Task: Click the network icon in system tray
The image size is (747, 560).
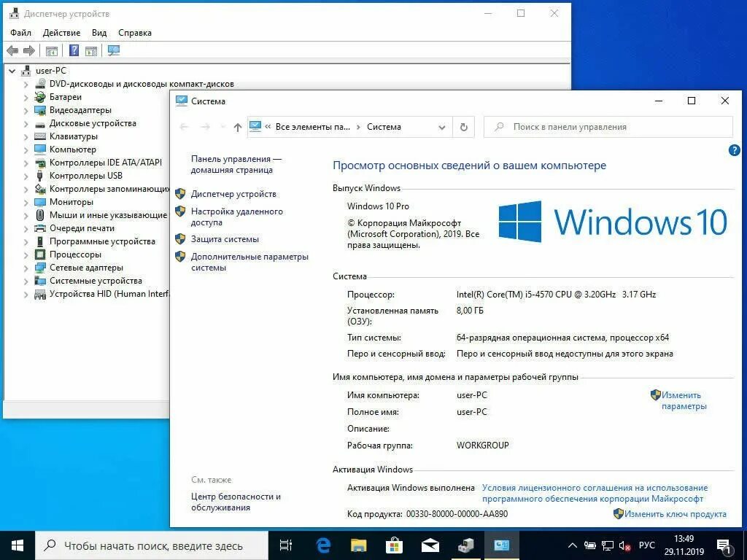Action: point(608,545)
